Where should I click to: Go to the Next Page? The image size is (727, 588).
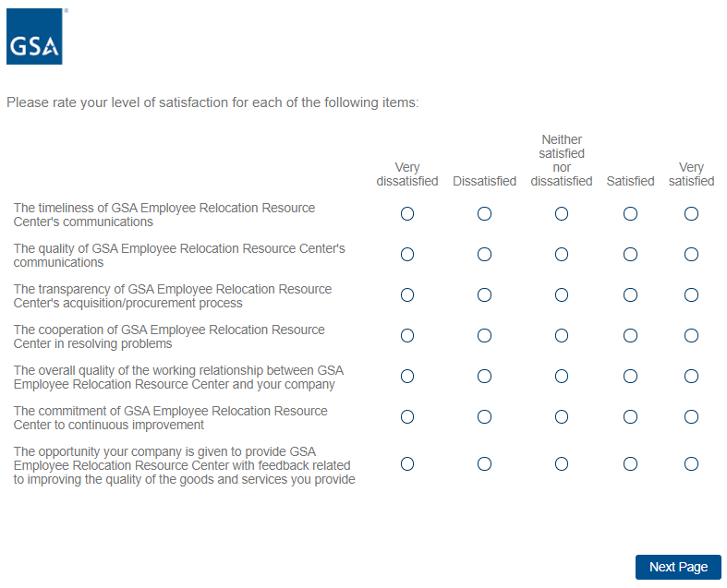(x=677, y=567)
